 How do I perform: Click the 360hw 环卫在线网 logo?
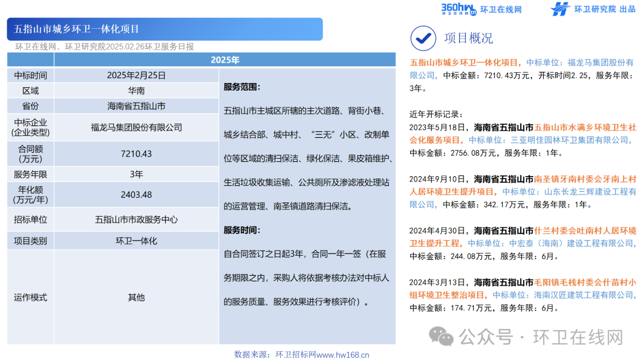click(481, 9)
